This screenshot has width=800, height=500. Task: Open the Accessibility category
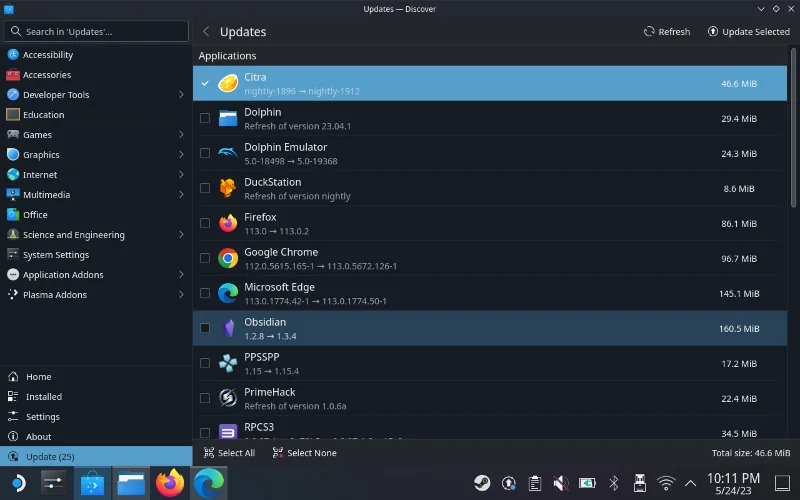[x=96, y=55]
